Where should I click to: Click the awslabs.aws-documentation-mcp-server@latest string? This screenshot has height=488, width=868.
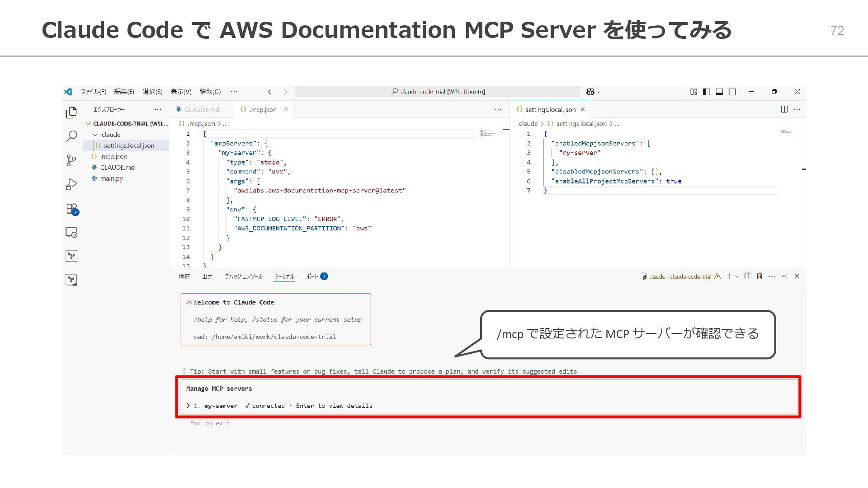click(x=320, y=191)
